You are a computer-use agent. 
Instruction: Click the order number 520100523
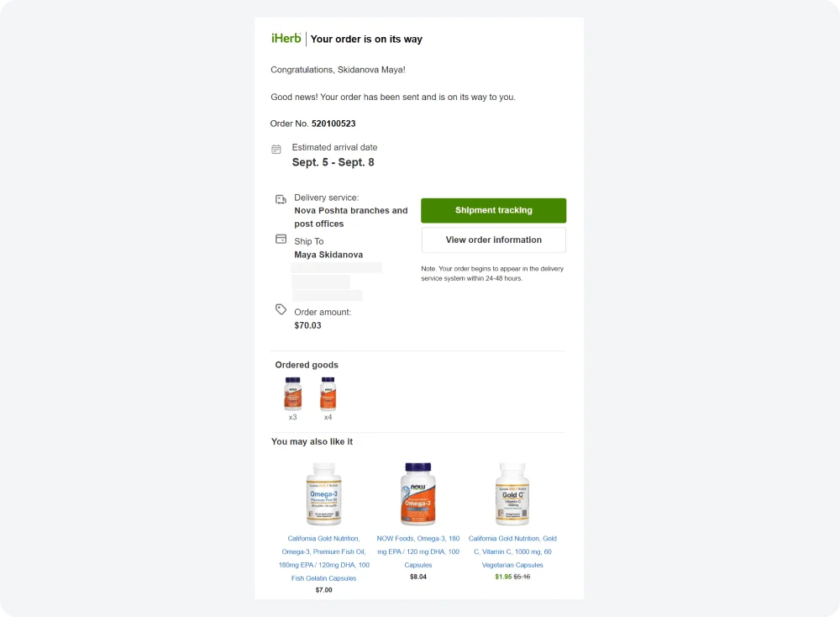pos(334,123)
